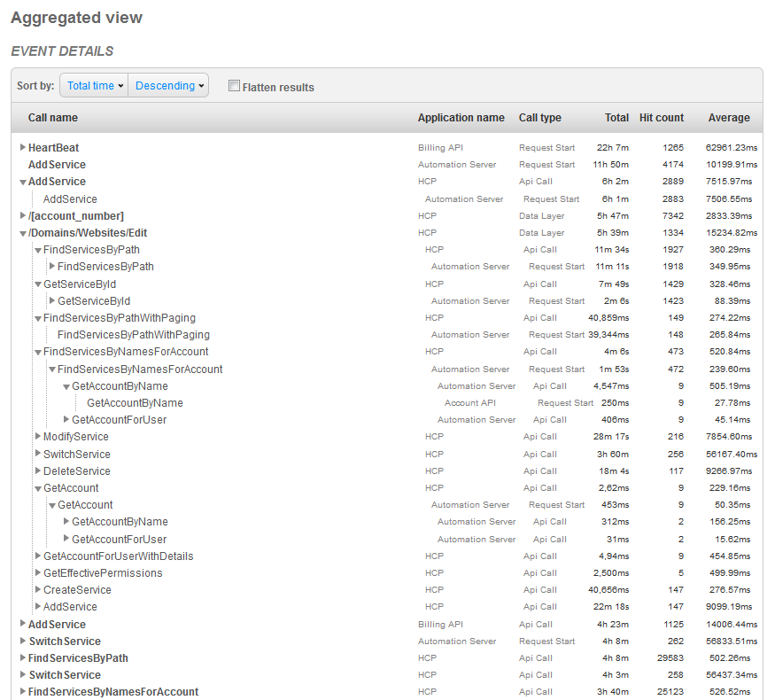Collapse the /Domains/Websites/Edit row
Viewport: 775px width, 700px height.
[x=23, y=233]
